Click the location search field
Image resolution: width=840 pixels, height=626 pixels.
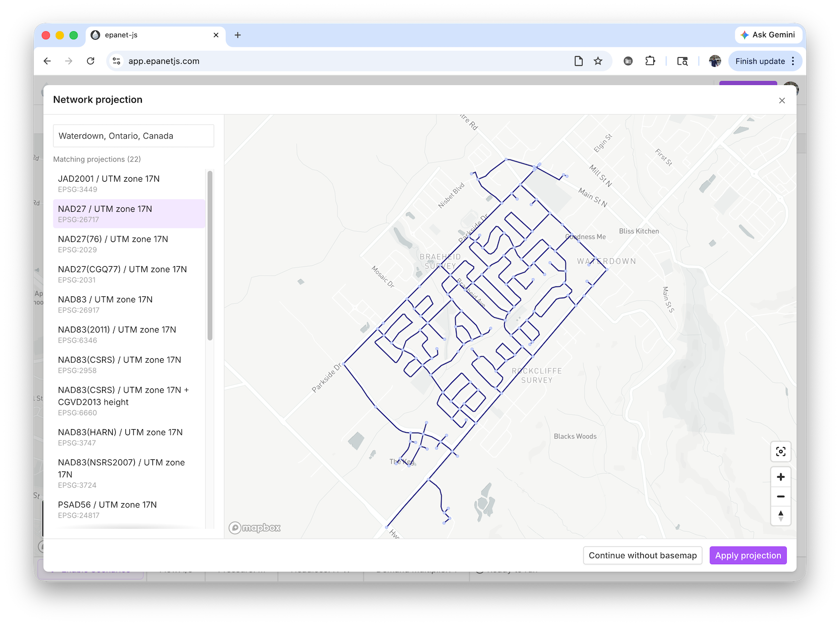pos(133,136)
